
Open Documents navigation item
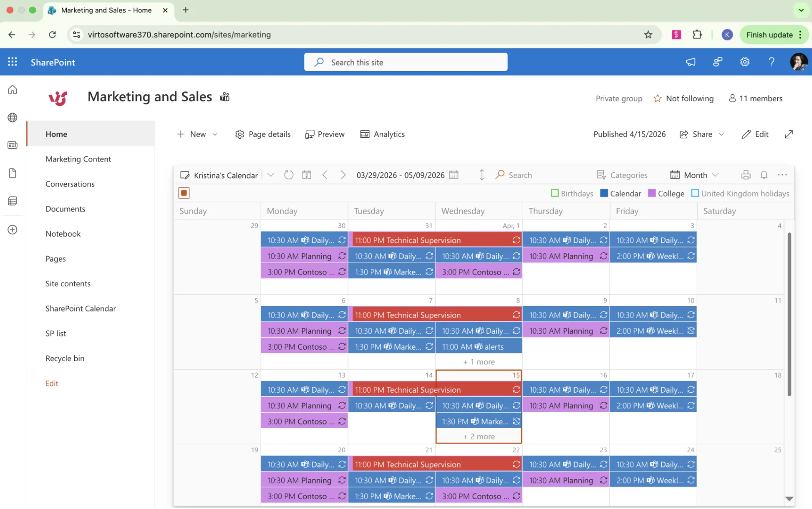pyautogui.click(x=65, y=209)
